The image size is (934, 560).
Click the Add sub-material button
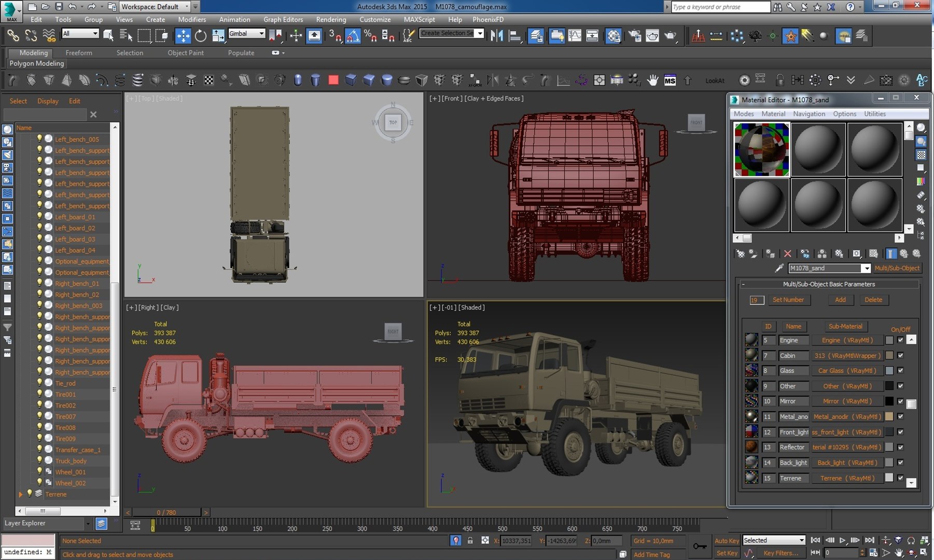(x=840, y=300)
